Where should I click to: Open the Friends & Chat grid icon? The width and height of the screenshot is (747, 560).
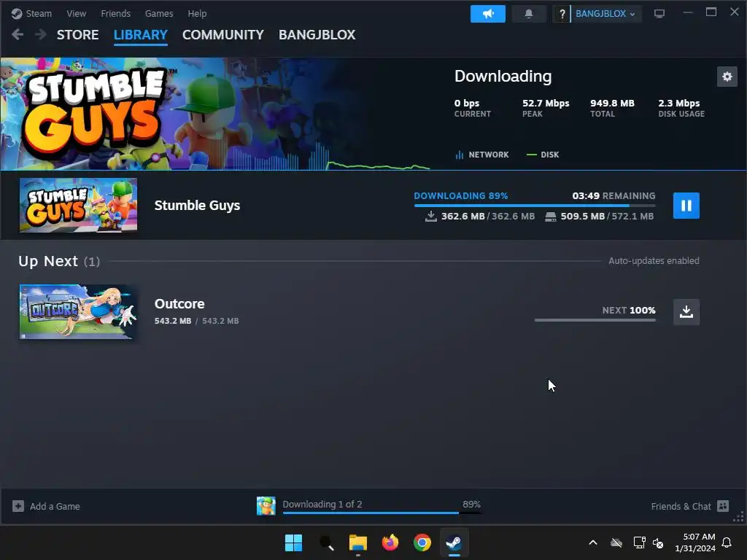[x=723, y=506]
